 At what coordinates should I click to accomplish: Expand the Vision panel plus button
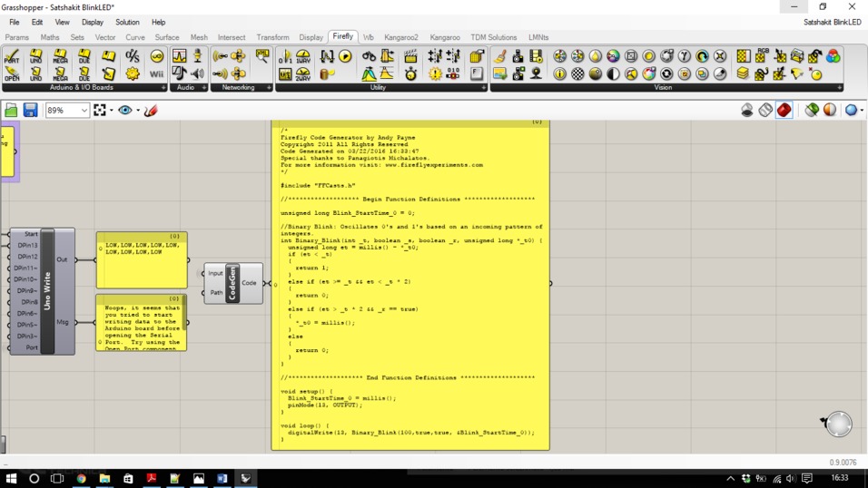[x=839, y=87]
